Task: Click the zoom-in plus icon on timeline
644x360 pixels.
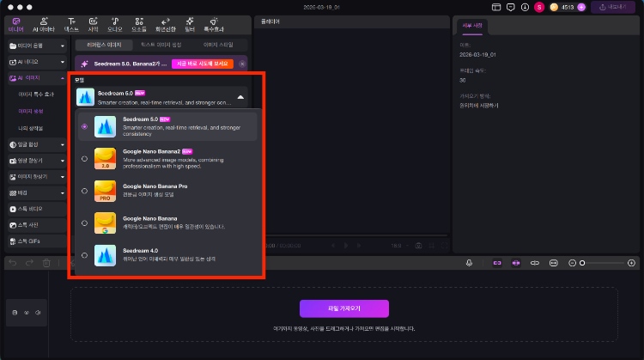Action: click(x=632, y=263)
